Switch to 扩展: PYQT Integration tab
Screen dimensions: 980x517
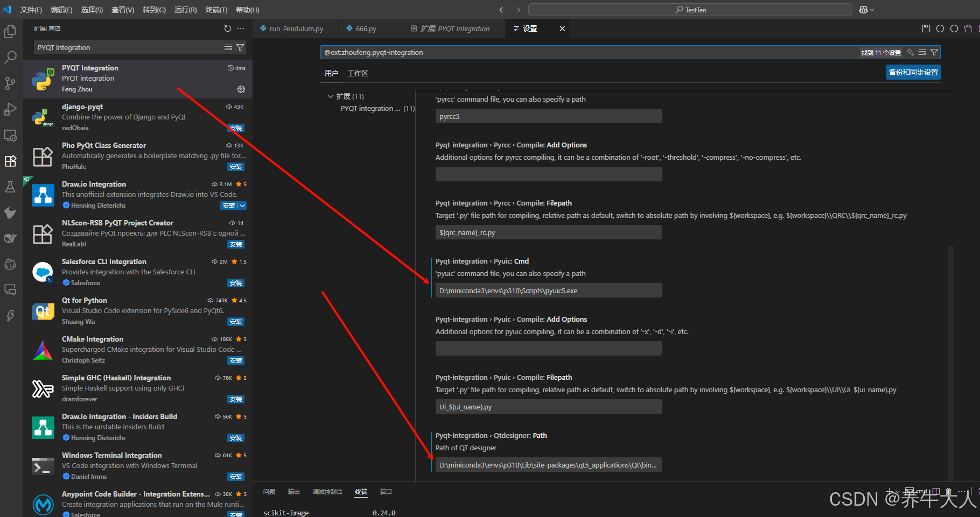pos(454,29)
